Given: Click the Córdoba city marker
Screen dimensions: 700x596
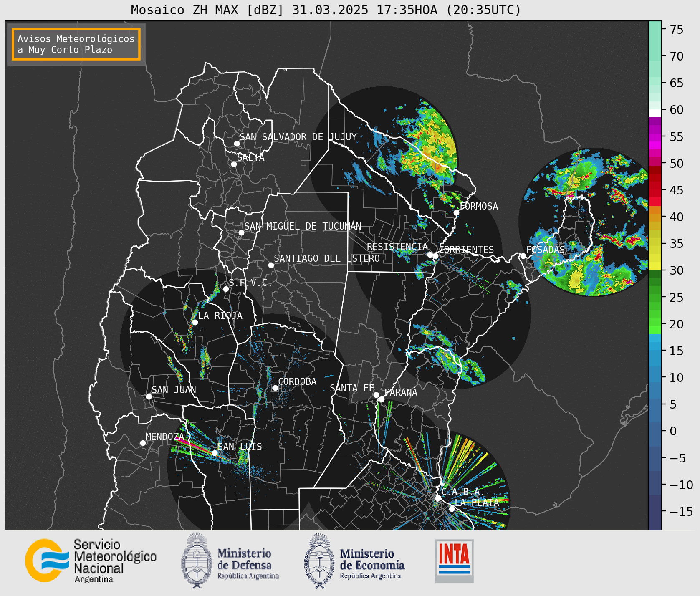Looking at the screenshot, I should tap(275, 388).
